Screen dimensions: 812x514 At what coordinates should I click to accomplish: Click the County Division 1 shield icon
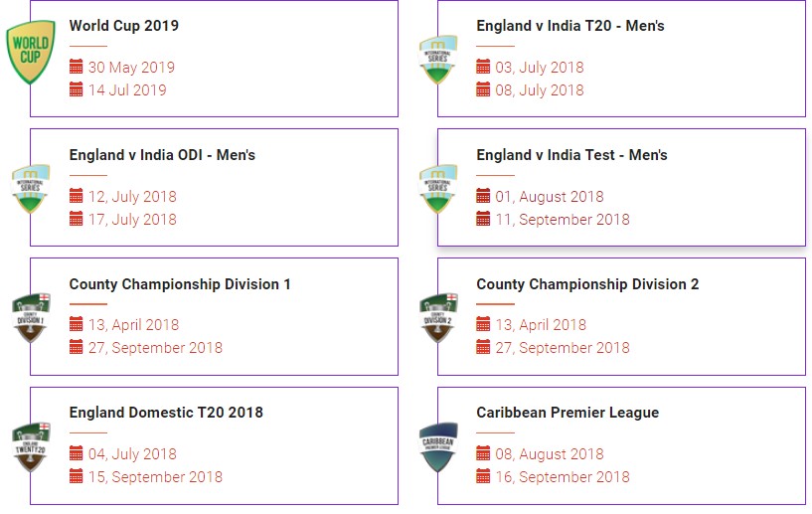point(31,317)
